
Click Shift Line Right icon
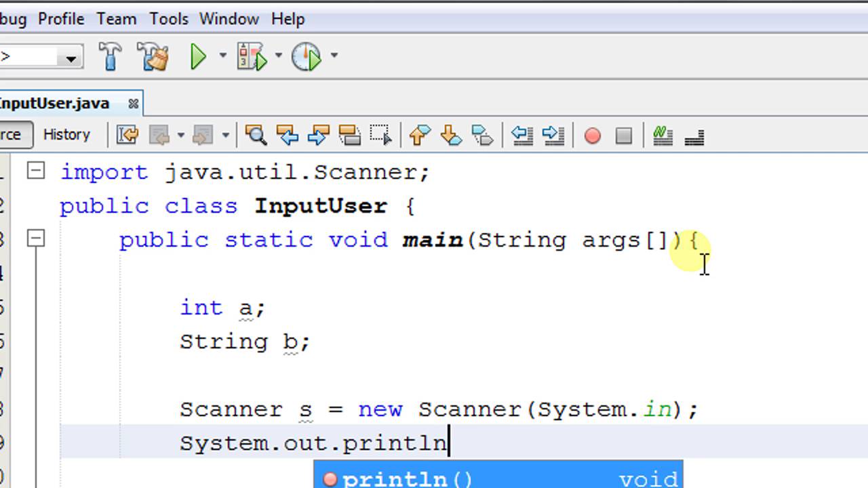coord(553,135)
